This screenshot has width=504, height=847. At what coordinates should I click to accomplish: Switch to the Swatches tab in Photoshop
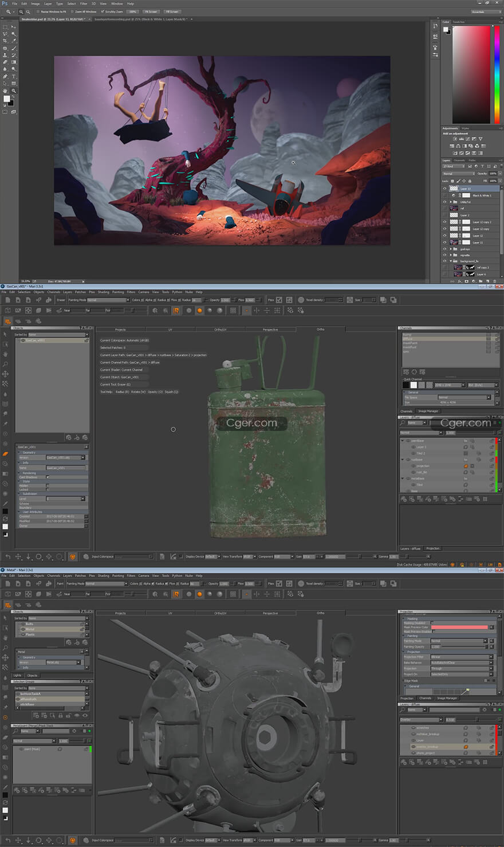(x=459, y=22)
